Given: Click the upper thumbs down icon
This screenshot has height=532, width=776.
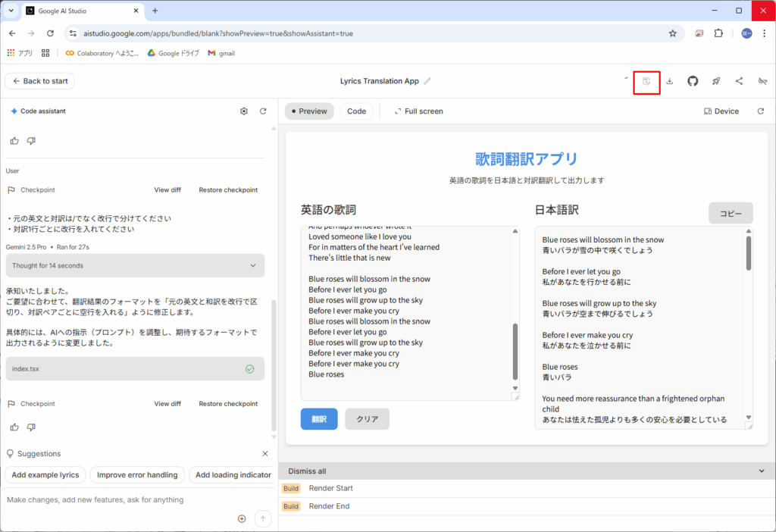Looking at the screenshot, I should coord(31,141).
